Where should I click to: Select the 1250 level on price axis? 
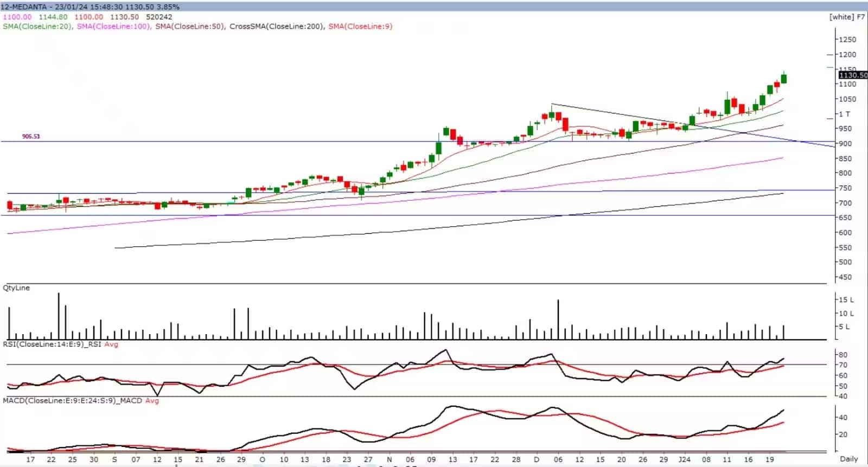pos(847,40)
